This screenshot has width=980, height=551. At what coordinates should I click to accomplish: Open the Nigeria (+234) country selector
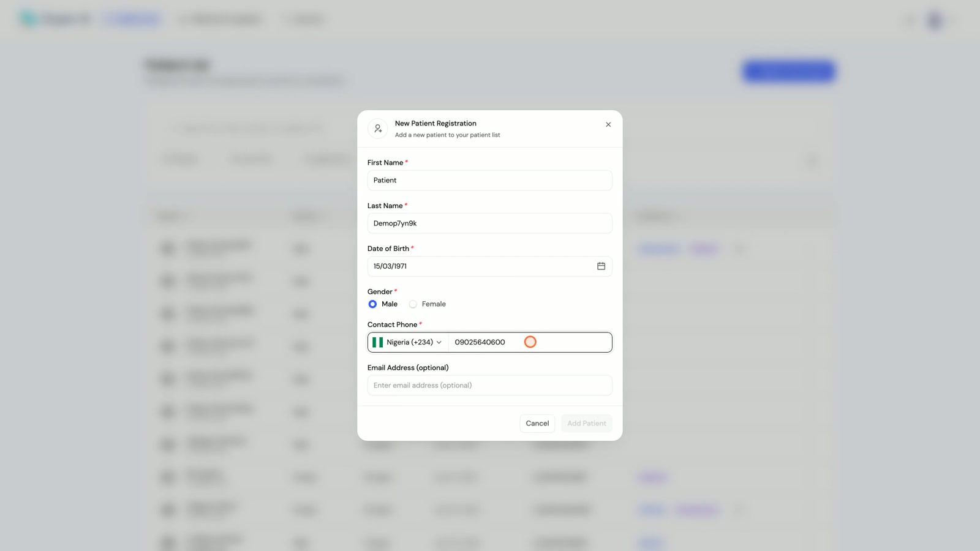[409, 342]
